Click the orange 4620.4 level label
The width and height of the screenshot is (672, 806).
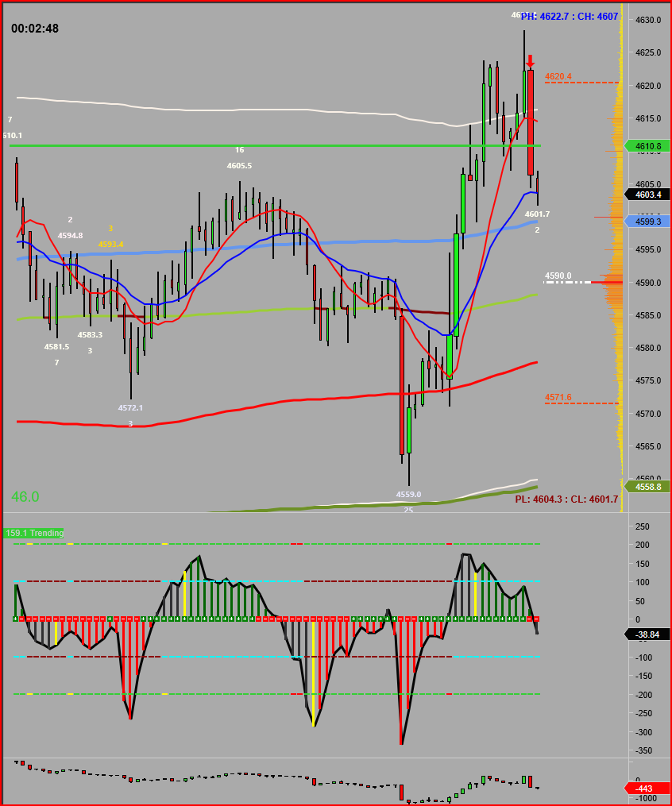558,76
